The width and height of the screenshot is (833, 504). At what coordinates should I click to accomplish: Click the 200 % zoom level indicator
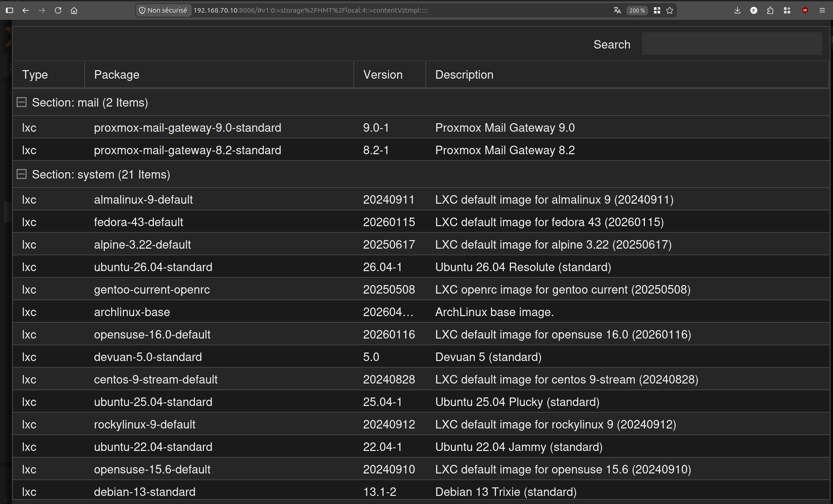click(637, 10)
